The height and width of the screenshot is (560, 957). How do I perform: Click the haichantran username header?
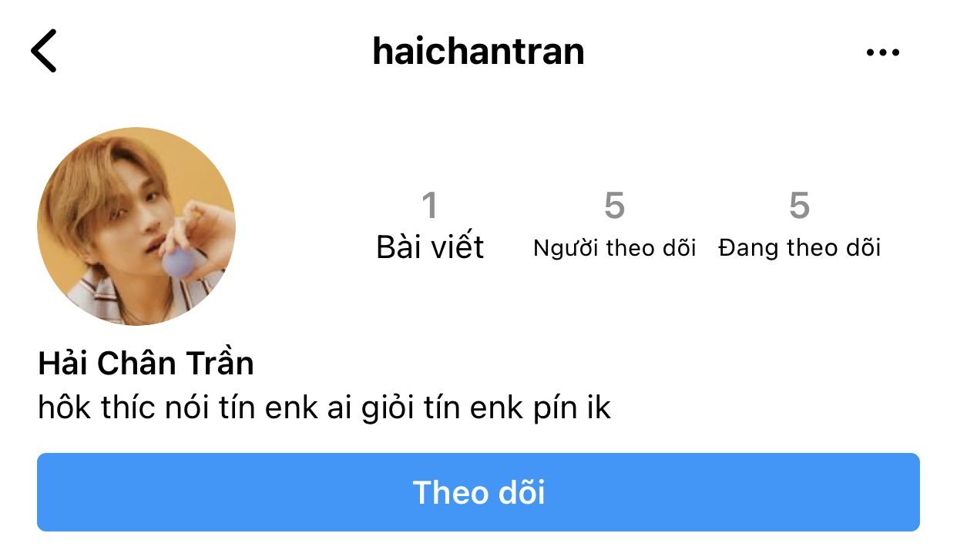tap(478, 52)
